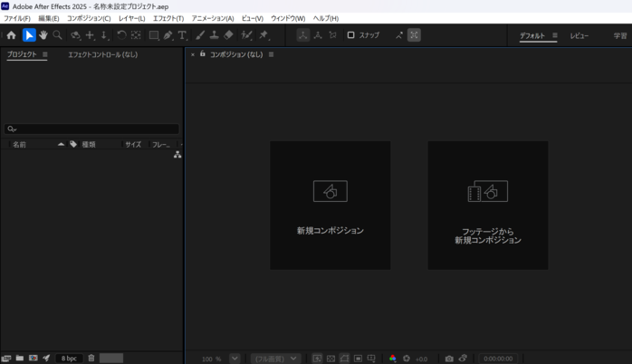Open デフォルト workspace options menu
632x364 pixels.
click(x=555, y=35)
